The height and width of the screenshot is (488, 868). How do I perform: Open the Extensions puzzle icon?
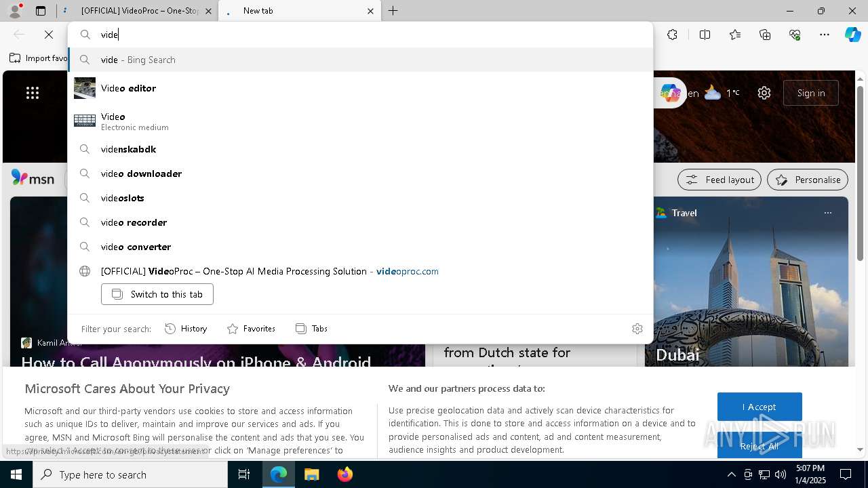tap(672, 35)
